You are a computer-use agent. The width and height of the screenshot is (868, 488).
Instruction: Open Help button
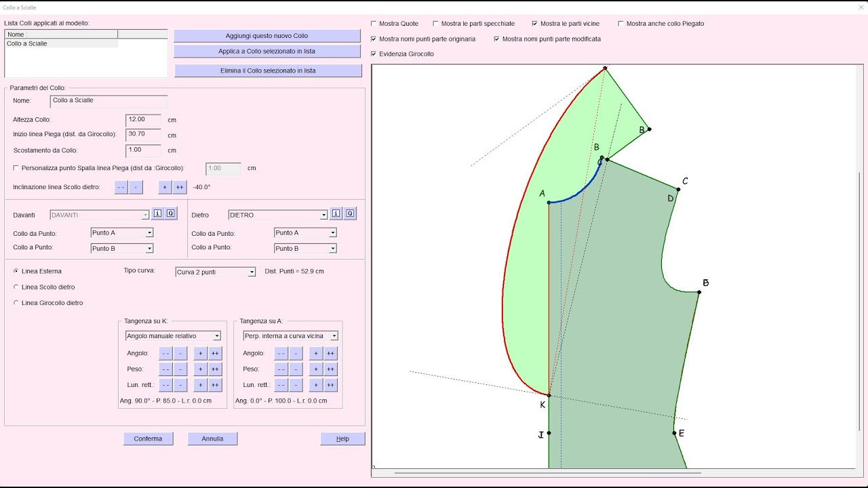tap(342, 439)
